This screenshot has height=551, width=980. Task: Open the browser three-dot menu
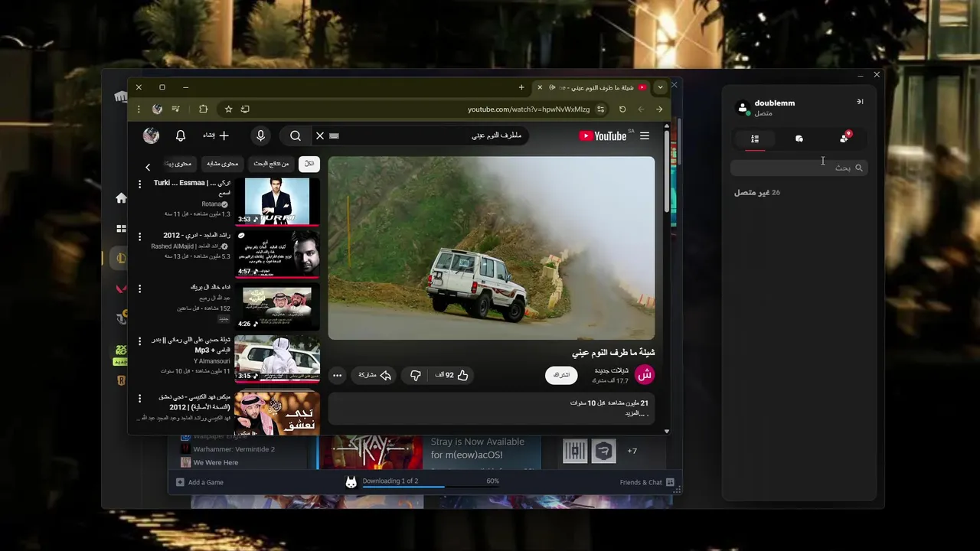139,109
